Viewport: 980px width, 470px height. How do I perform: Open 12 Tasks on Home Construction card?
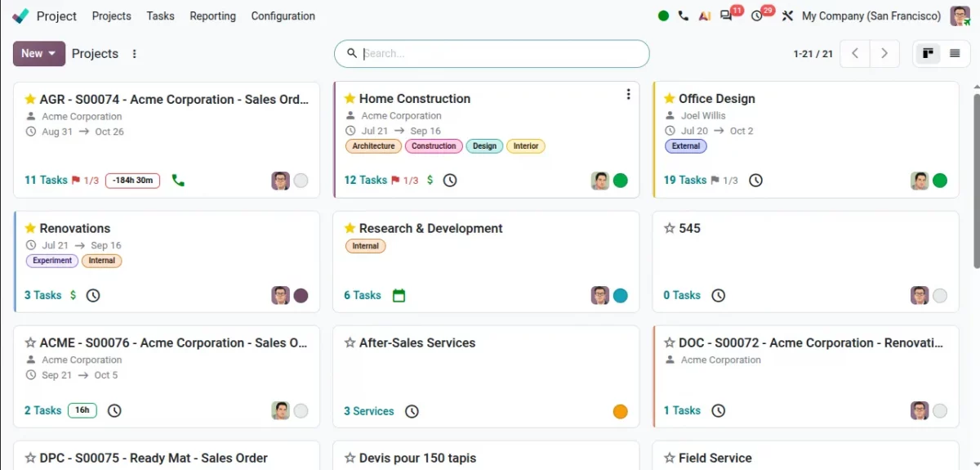pyautogui.click(x=365, y=180)
